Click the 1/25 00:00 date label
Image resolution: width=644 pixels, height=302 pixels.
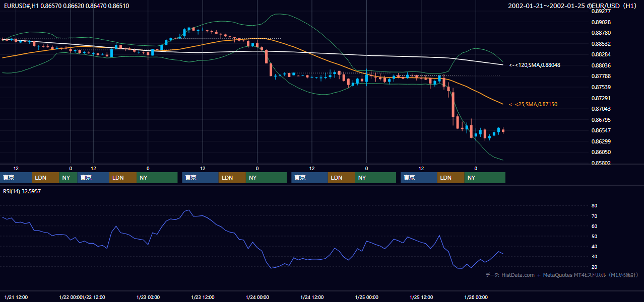click(x=366, y=297)
